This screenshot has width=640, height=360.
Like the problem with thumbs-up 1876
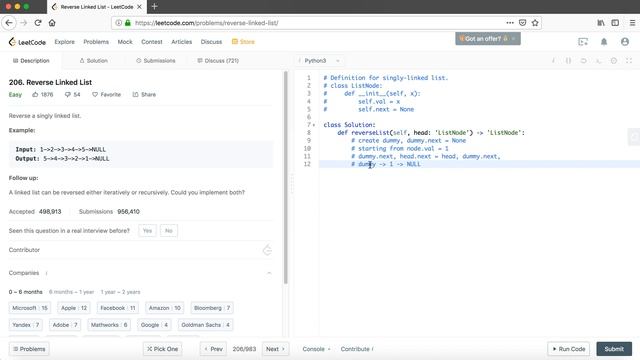43,94
